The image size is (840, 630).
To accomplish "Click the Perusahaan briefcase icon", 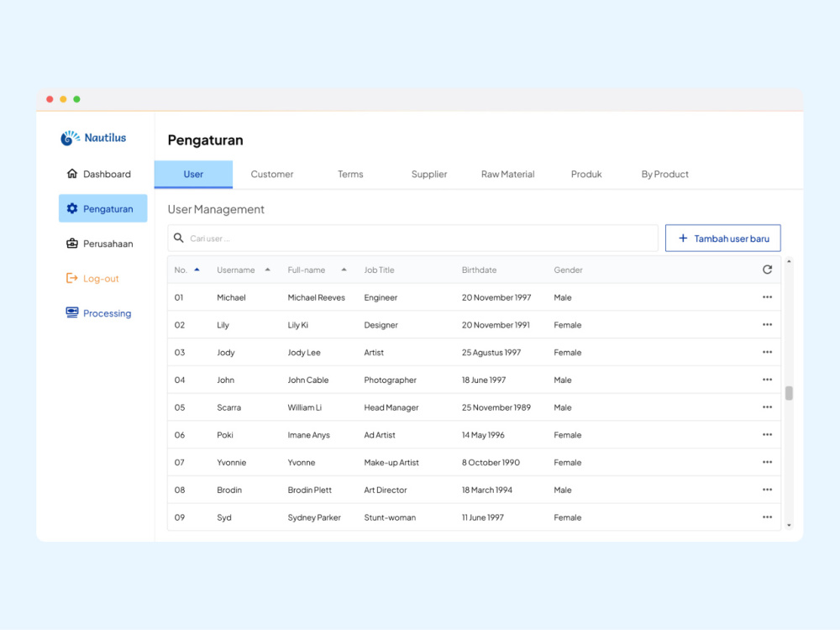I will click(x=71, y=244).
